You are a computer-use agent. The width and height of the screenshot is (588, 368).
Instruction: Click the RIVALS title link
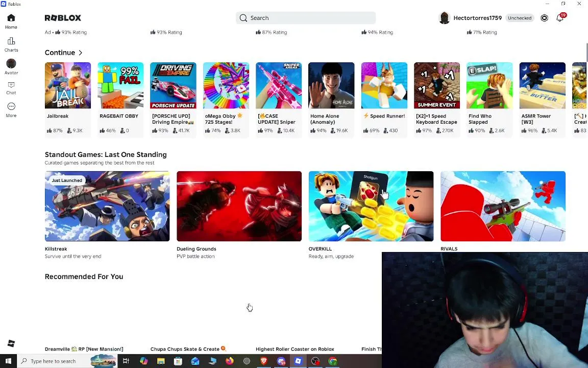tap(449, 248)
